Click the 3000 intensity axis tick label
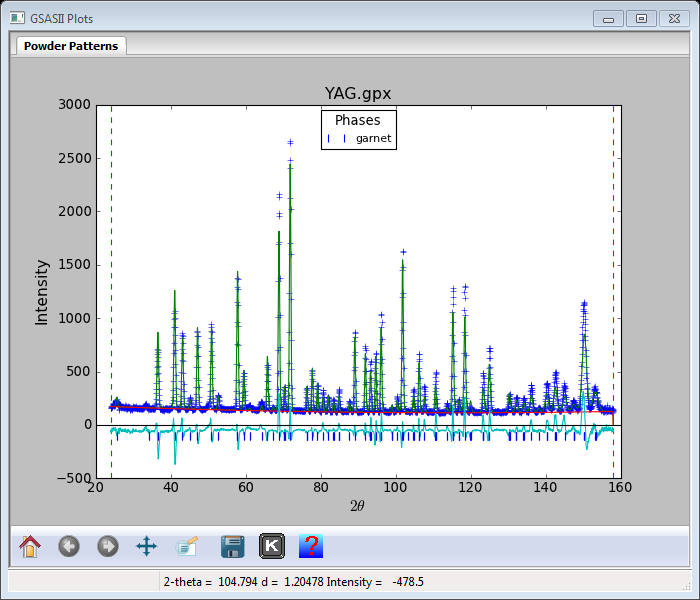The width and height of the screenshot is (700, 600). [75, 104]
